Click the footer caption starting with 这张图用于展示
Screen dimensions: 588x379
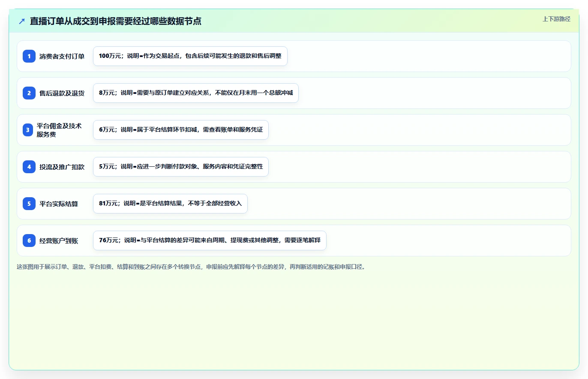(191, 267)
